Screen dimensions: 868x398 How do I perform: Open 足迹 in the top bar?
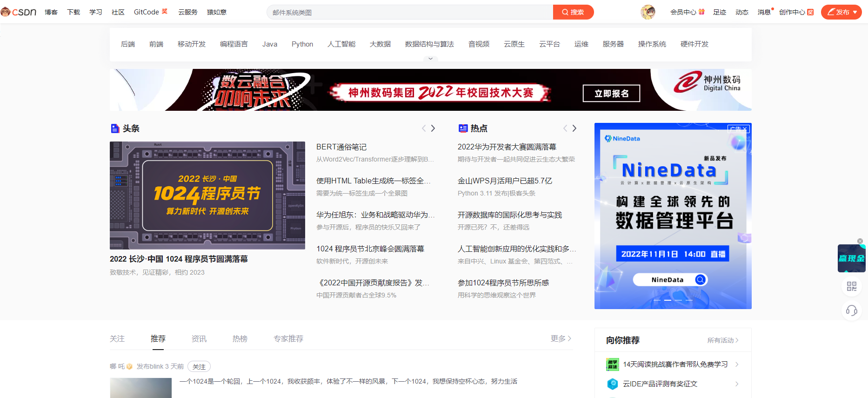[x=720, y=12]
